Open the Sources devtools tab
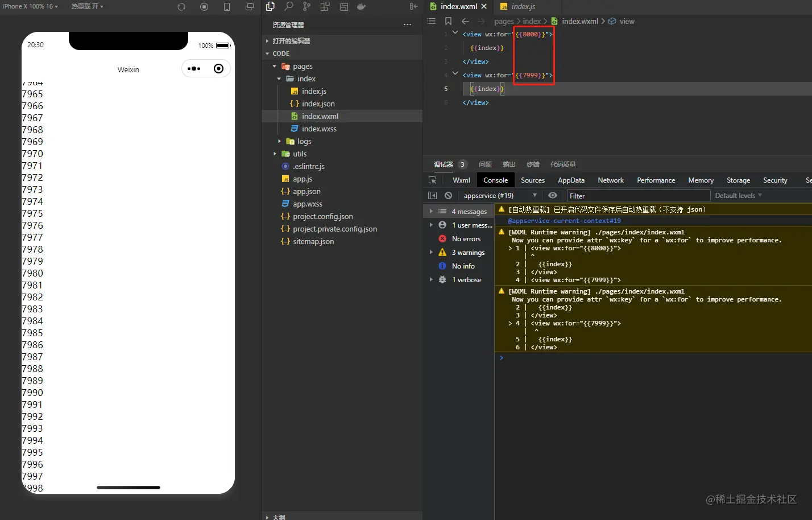Viewport: 812px width, 520px height. click(533, 180)
